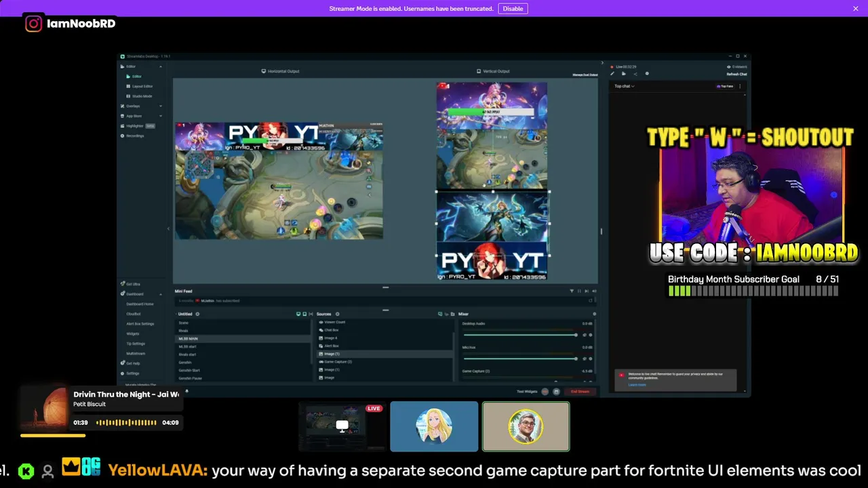Viewport: 868px width, 488px height.
Task: Open Alert Box Settings
Action: pyautogui.click(x=140, y=324)
